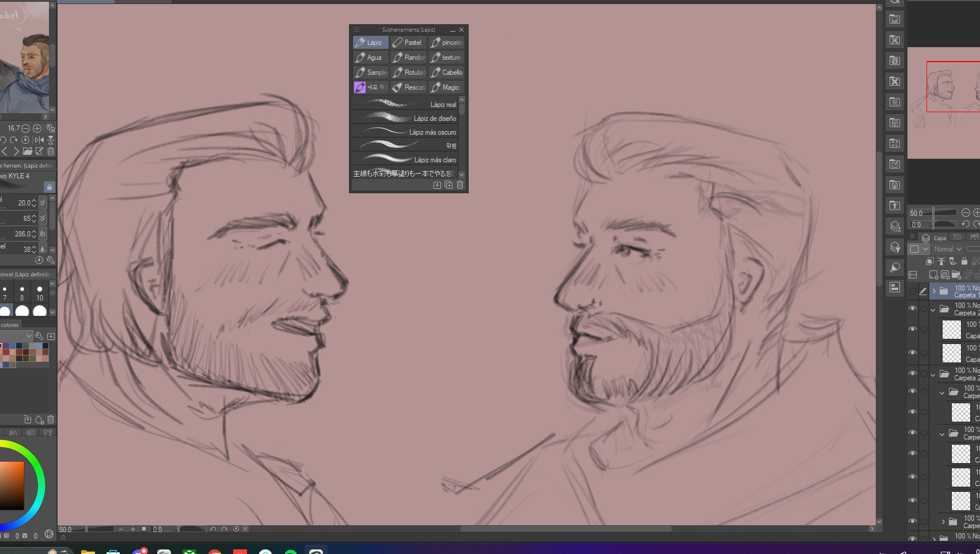Open Xbox app from the taskbar
980x554 pixels.
pos(189,551)
